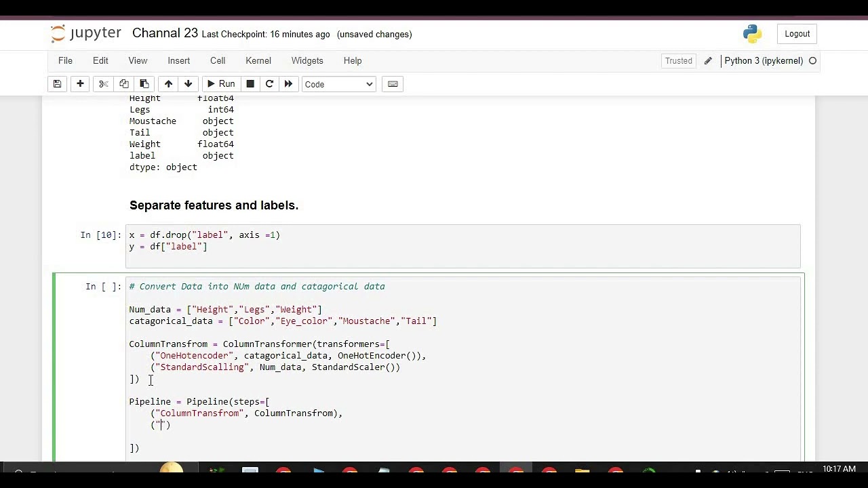Copy the selected cells

(123, 84)
